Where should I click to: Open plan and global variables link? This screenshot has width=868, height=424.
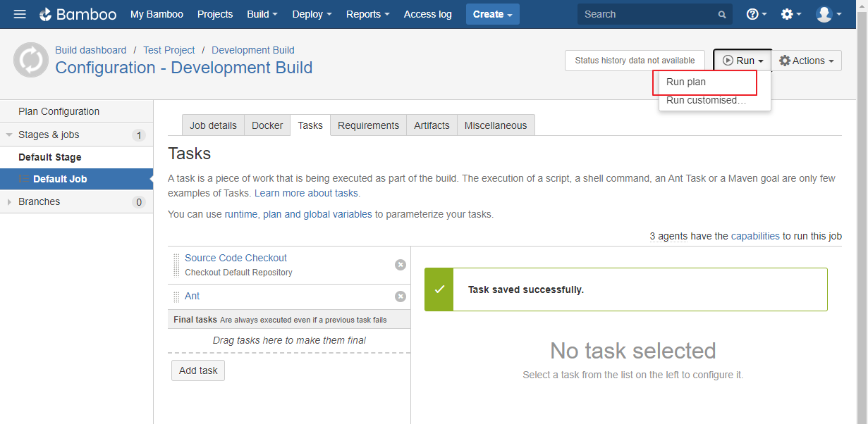click(317, 214)
